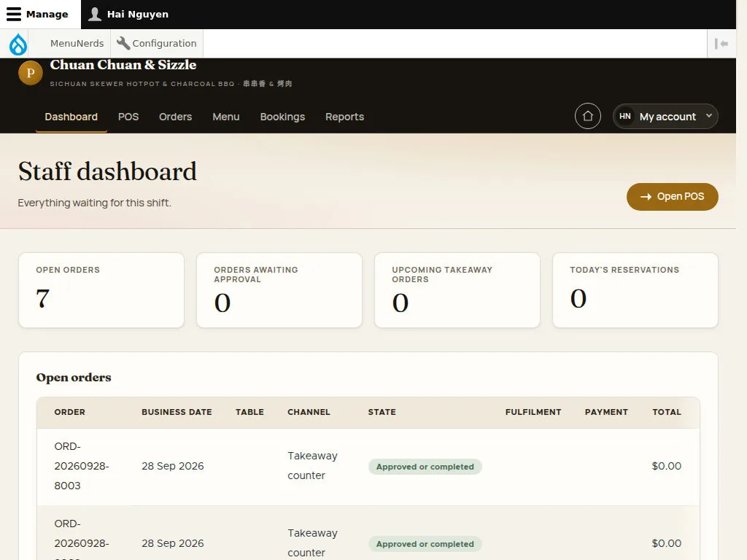Viewport: 747px width, 560px height.
Task: Select the Dashboard tab
Action: pos(71,117)
